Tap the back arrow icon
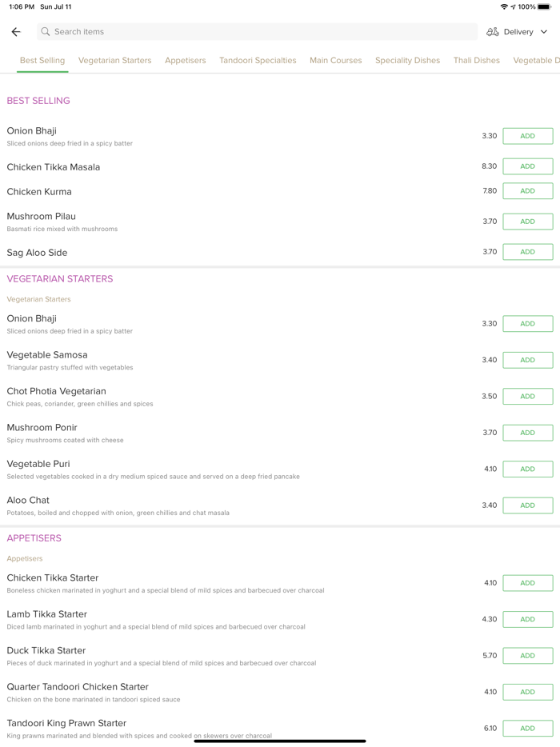The image size is (560, 747). [16, 32]
